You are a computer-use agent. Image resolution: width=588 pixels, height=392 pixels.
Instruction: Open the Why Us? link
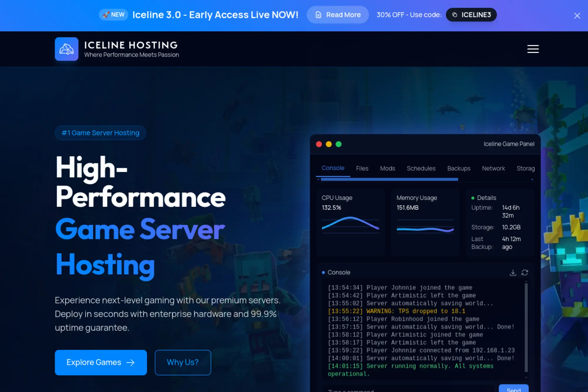pyautogui.click(x=183, y=362)
